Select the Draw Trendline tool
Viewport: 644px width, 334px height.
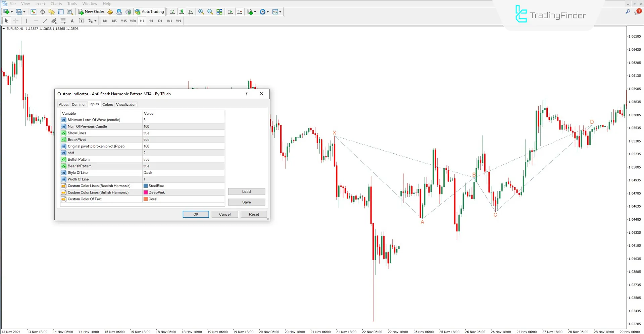pyautogui.click(x=45, y=20)
